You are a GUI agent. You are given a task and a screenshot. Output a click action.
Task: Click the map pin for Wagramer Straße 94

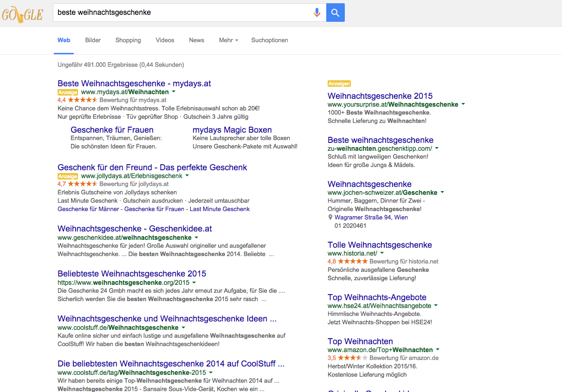(x=330, y=218)
